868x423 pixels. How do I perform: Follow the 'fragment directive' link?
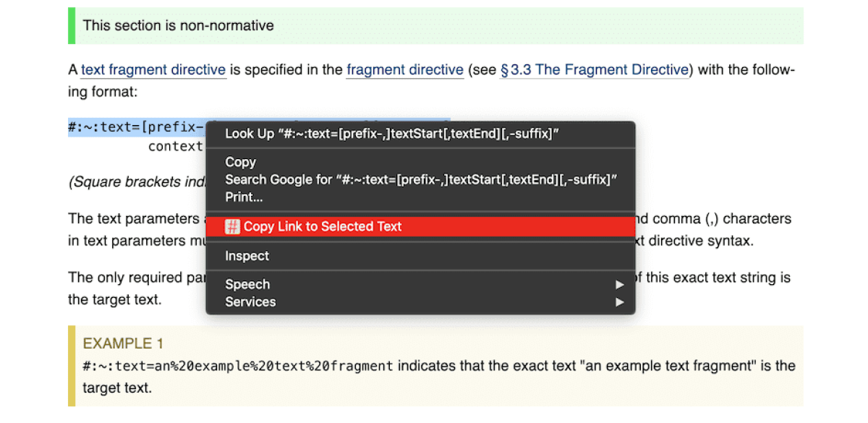[404, 70]
